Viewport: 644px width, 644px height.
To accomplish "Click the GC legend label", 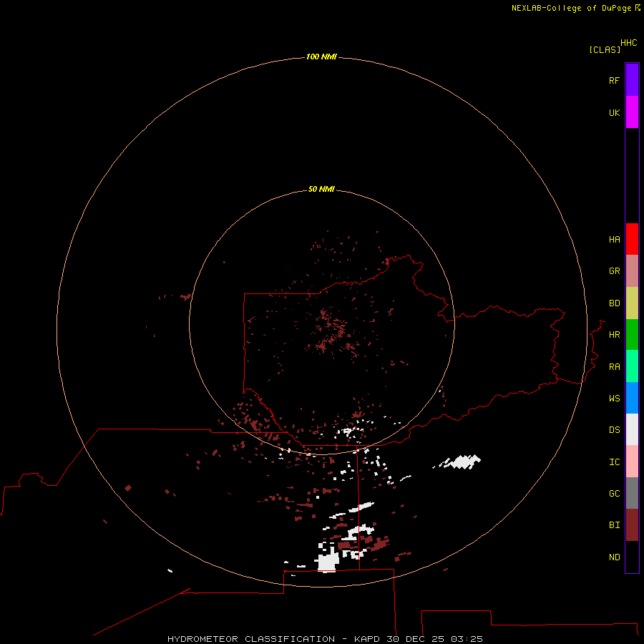I will [x=614, y=494].
